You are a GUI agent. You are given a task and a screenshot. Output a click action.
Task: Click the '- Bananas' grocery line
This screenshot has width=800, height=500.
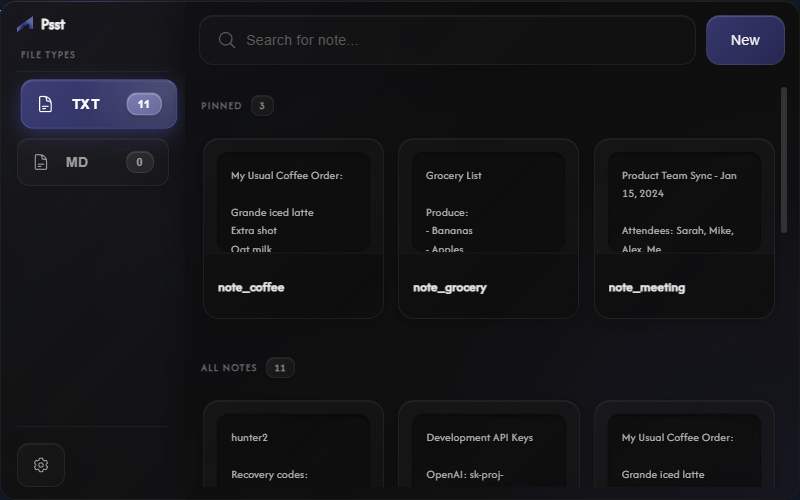point(449,231)
